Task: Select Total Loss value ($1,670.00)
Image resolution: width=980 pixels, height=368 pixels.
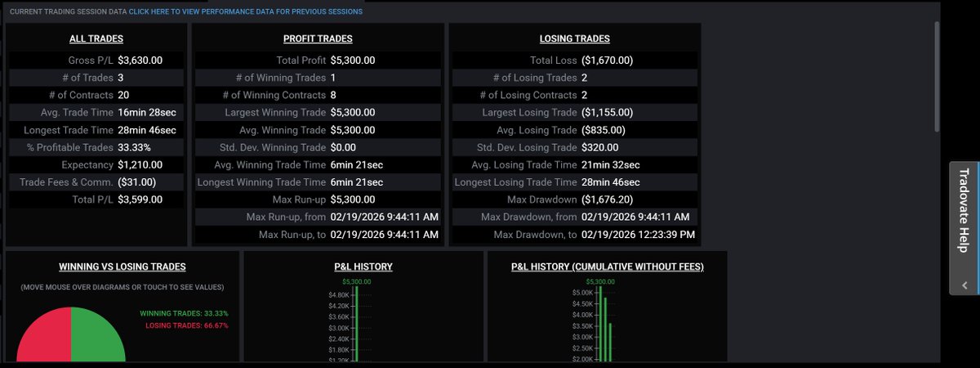Action: (608, 61)
